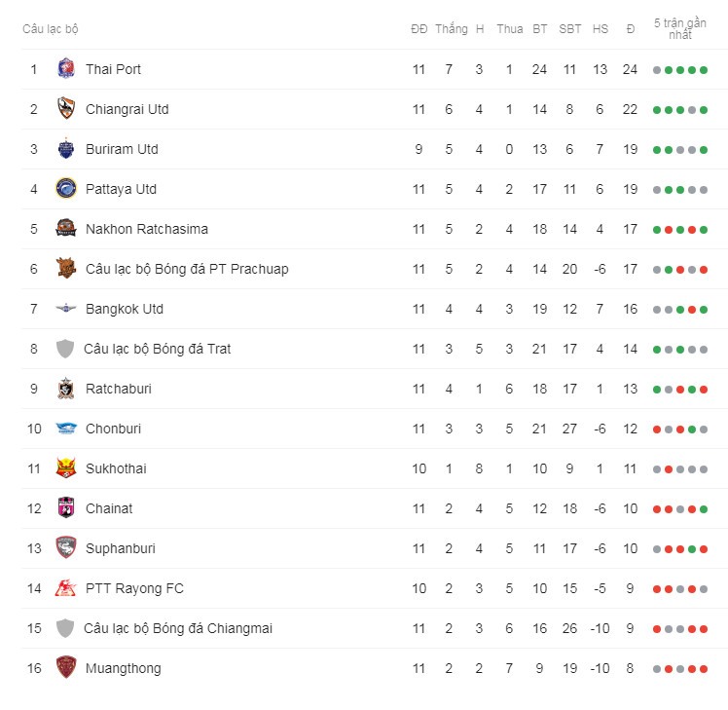Click the Câu lạc bộ column header

(51, 29)
